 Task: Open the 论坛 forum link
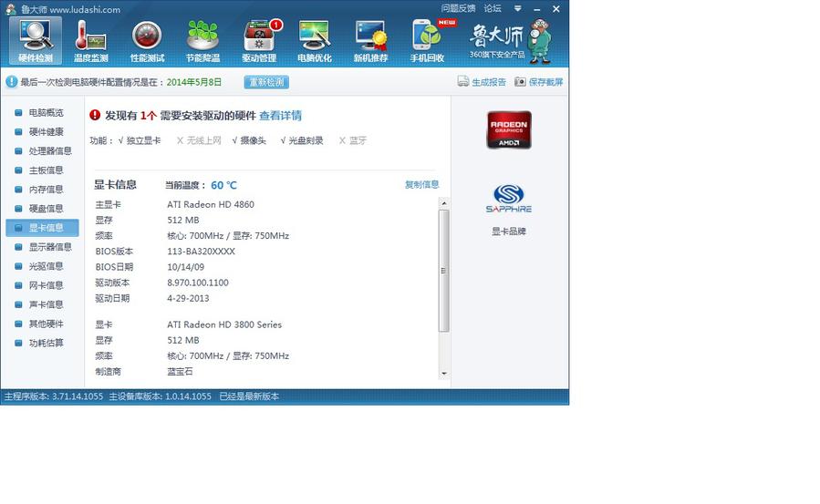pos(493,8)
